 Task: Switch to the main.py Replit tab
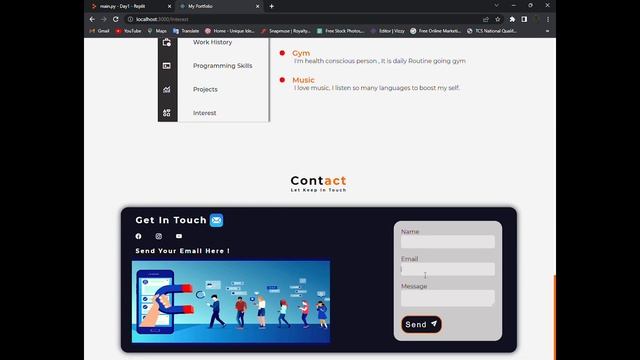click(x=130, y=6)
